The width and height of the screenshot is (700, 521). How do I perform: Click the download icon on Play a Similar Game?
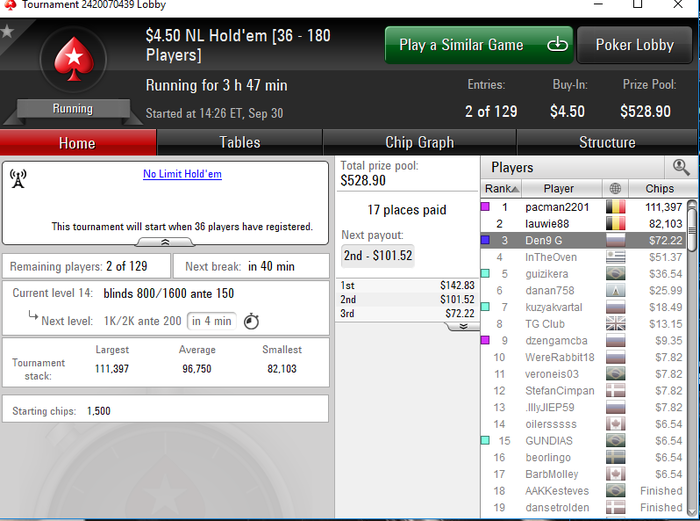click(557, 45)
